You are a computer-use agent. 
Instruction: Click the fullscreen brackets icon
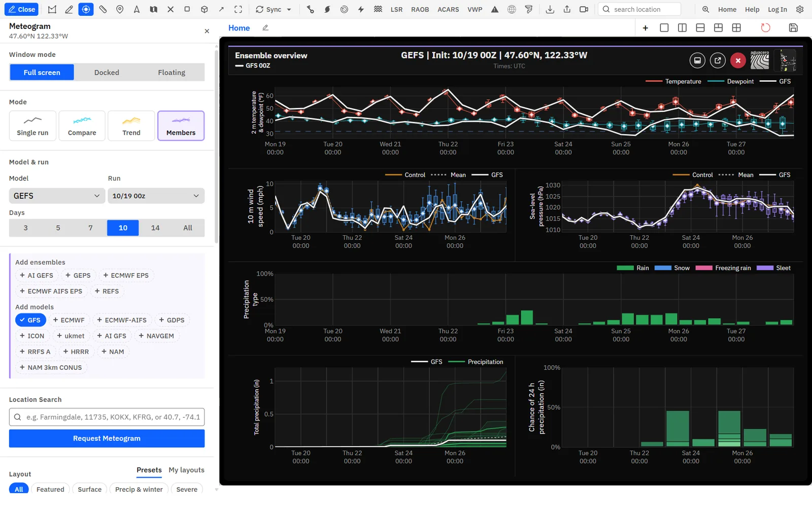tap(238, 9)
